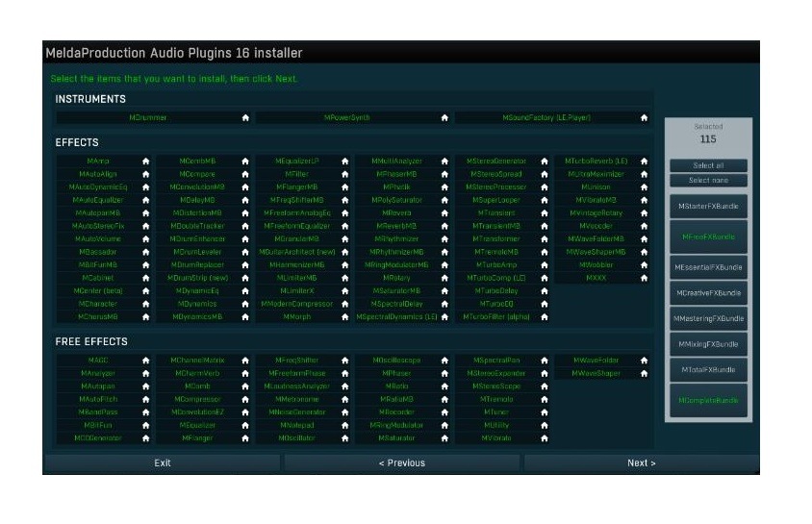Image resolution: width=812 pixels, height=524 pixels.
Task: Click the home icon beside MSaturator
Action: click(444, 438)
